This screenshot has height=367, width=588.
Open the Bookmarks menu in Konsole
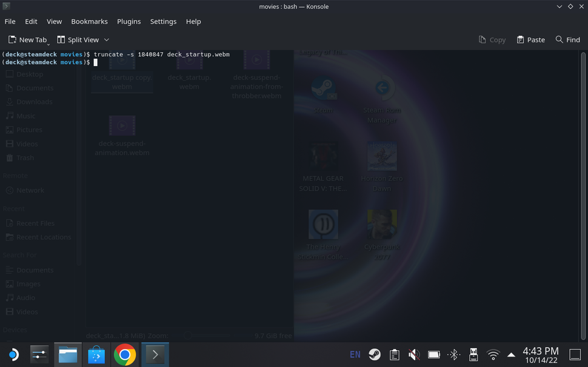coord(89,21)
